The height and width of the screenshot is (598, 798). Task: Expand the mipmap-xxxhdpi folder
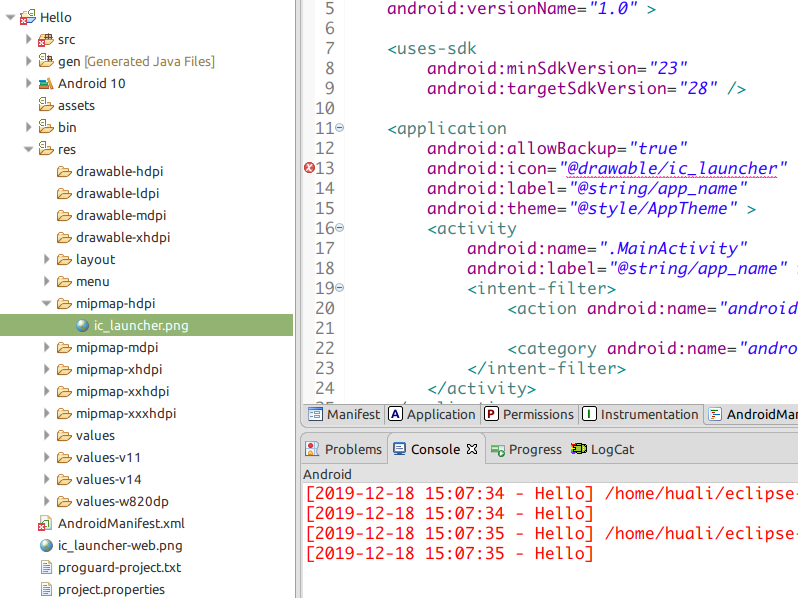click(47, 413)
